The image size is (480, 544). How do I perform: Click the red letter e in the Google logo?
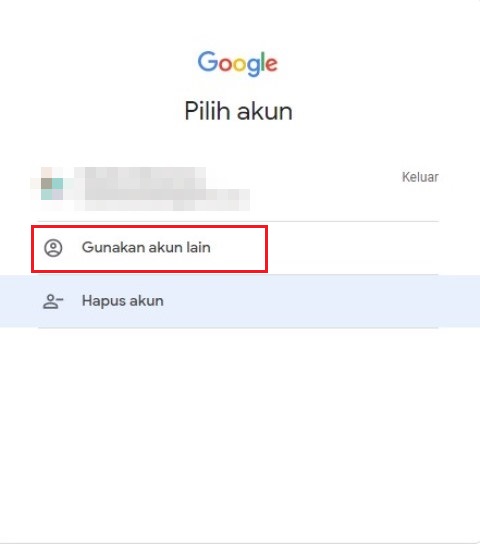click(x=272, y=64)
